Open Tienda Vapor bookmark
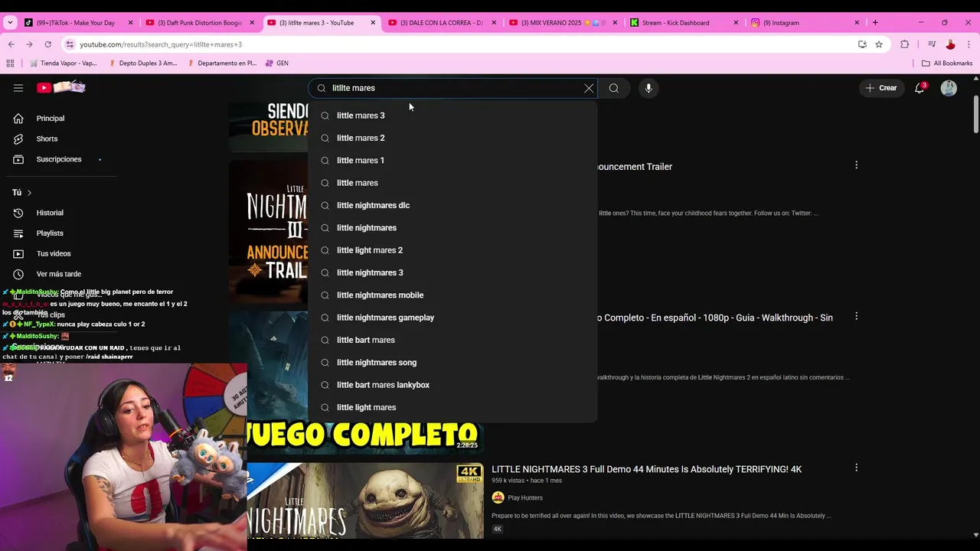Viewport: 980px width, 551px height. (x=62, y=64)
